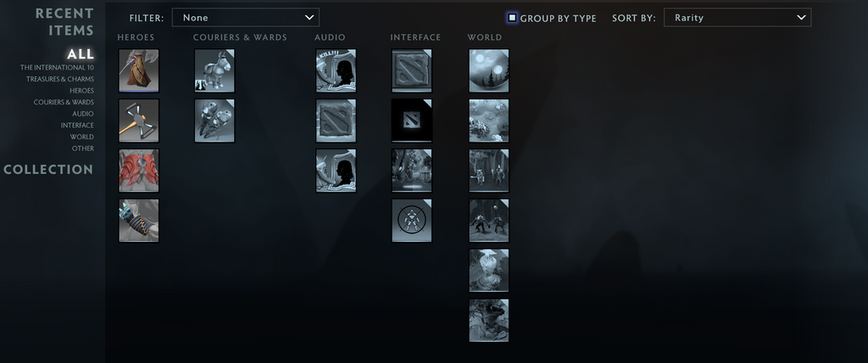Click the blue-gold bracer hero item

(138, 220)
